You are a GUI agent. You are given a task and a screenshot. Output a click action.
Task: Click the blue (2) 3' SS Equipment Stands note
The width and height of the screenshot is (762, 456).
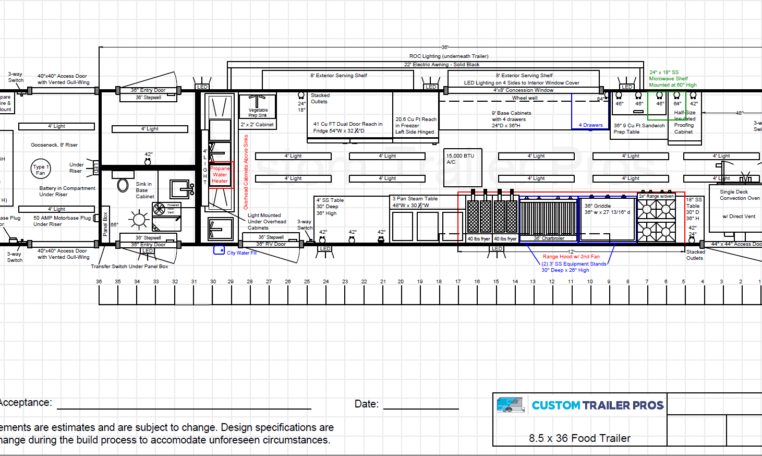tap(574, 267)
